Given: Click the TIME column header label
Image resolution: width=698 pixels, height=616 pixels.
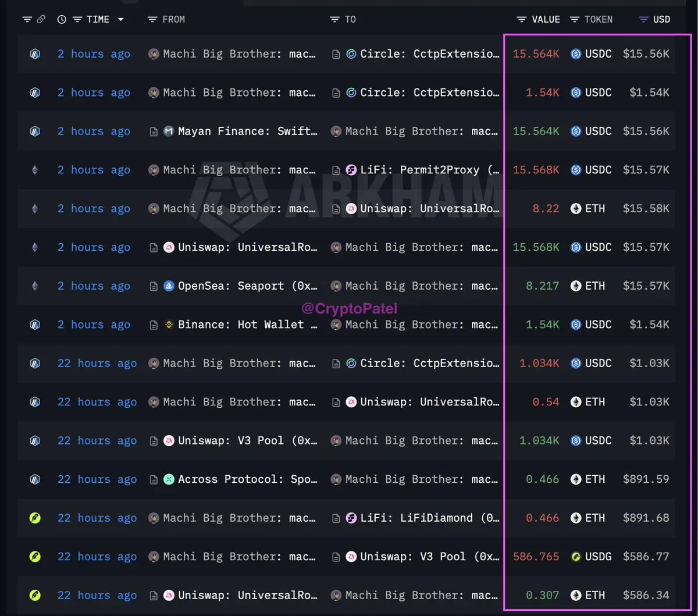Looking at the screenshot, I should pos(98,19).
